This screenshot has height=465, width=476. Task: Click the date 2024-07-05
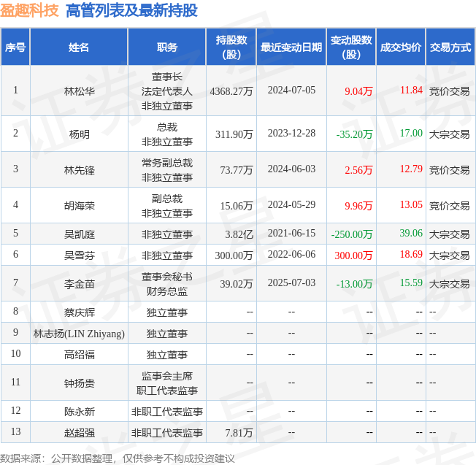point(291,90)
